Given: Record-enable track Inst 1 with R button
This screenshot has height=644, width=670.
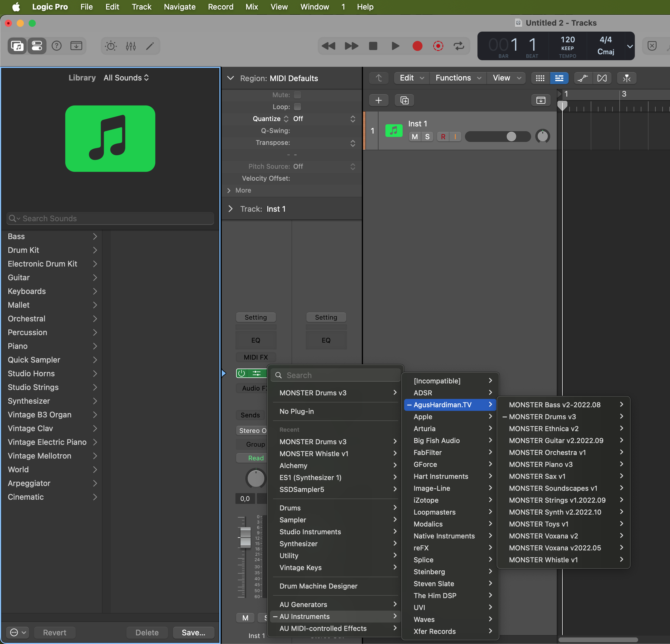Looking at the screenshot, I should click(443, 137).
